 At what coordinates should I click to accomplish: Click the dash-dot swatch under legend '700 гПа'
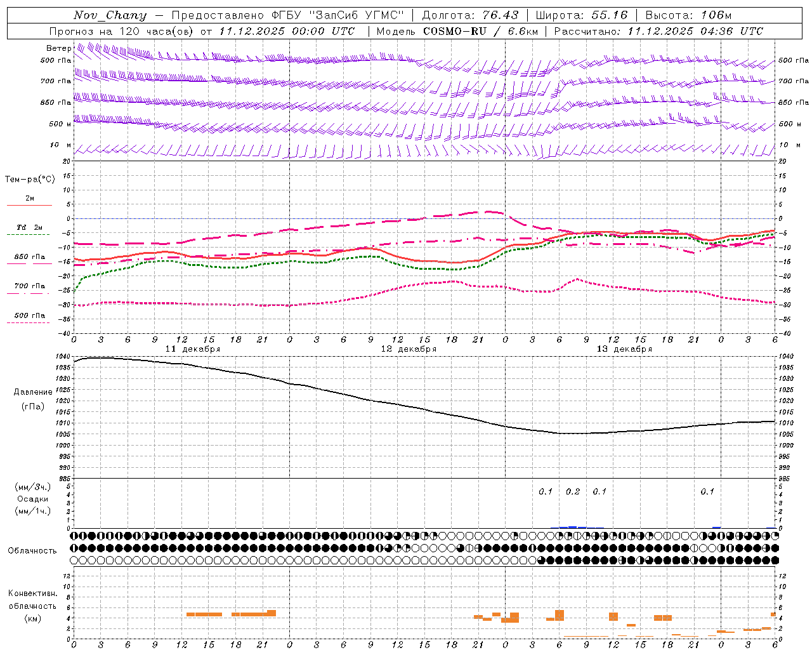click(x=28, y=293)
